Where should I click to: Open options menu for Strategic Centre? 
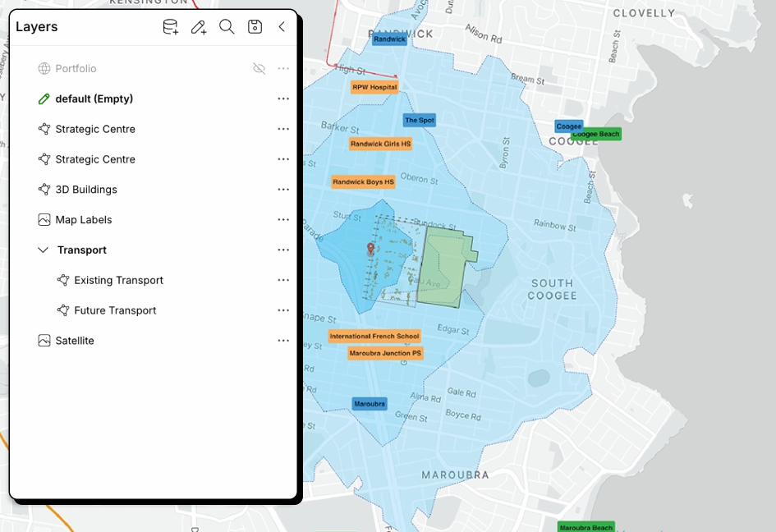click(x=283, y=129)
